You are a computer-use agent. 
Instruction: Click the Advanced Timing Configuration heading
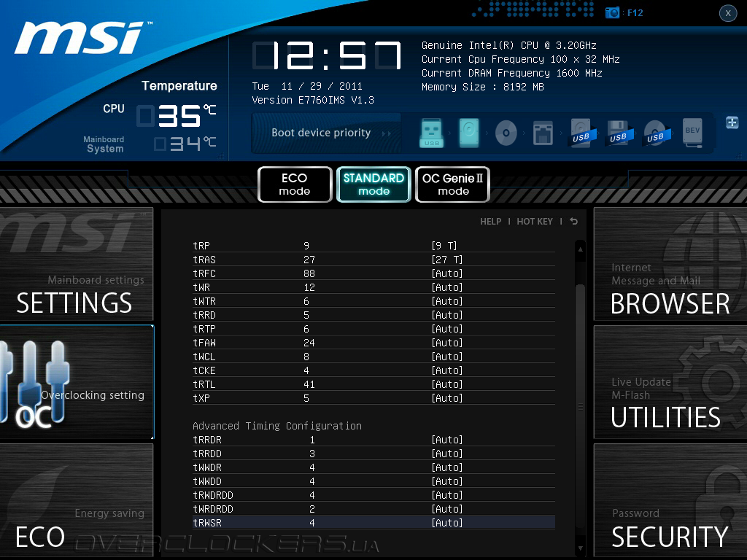tap(277, 426)
